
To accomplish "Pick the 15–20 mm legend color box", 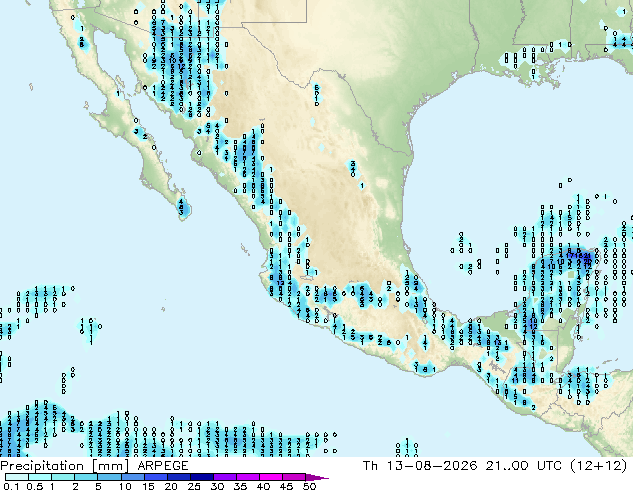I will coord(155,477).
